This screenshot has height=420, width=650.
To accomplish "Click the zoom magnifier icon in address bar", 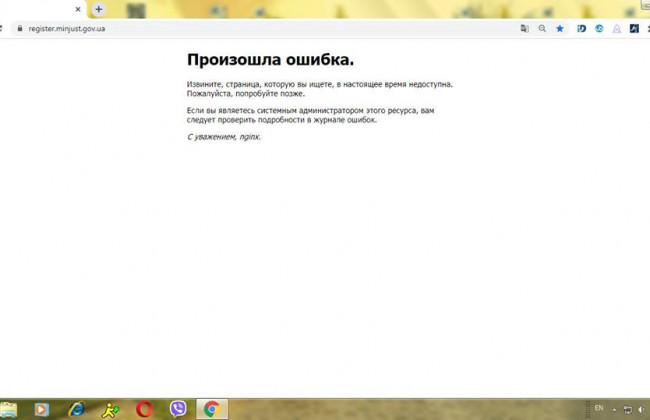I will [x=542, y=29].
